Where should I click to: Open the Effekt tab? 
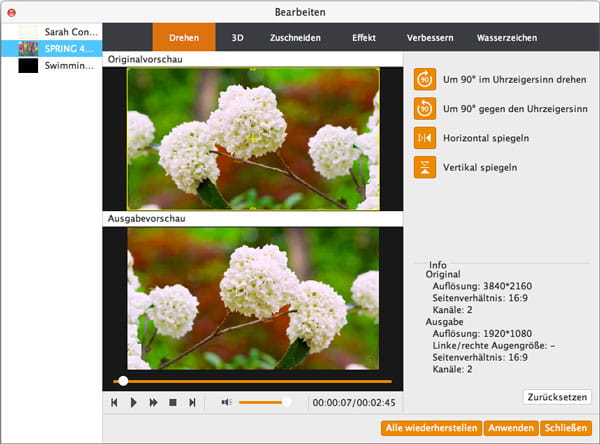click(364, 38)
